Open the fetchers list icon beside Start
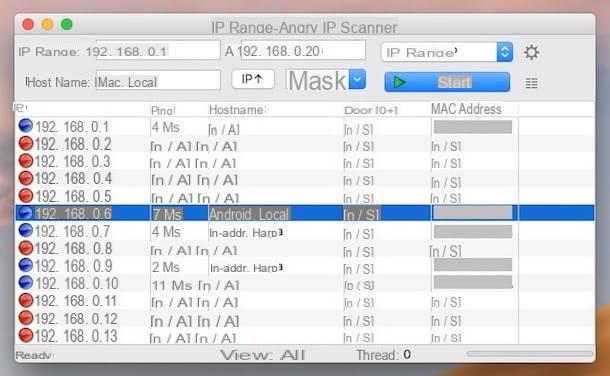 (x=531, y=83)
